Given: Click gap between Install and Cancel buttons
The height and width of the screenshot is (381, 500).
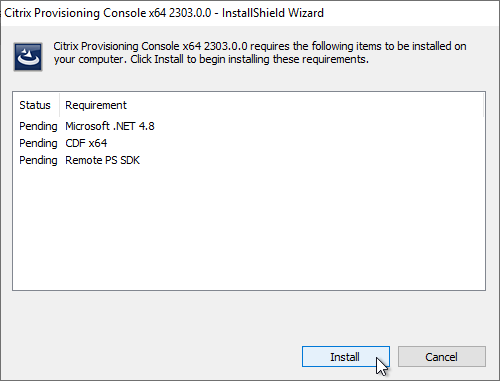Looking at the screenshot, I should pos(394,357).
